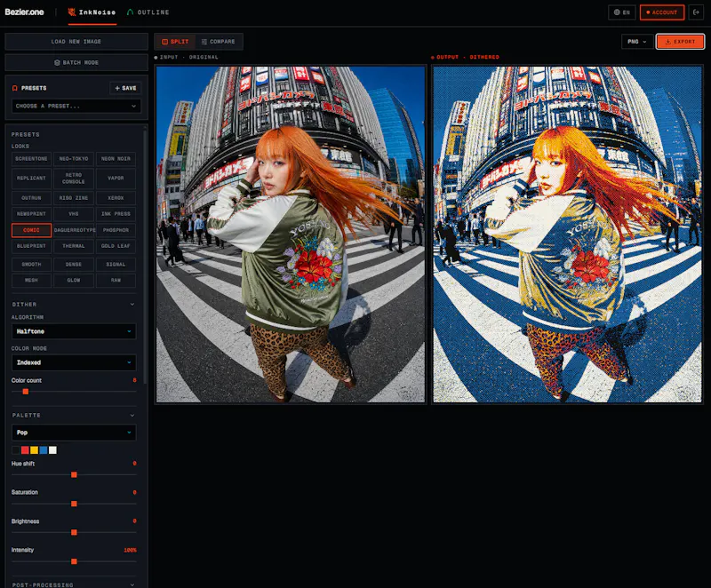This screenshot has height=588, width=711.
Task: Choose the Glow preset
Action: tap(74, 281)
